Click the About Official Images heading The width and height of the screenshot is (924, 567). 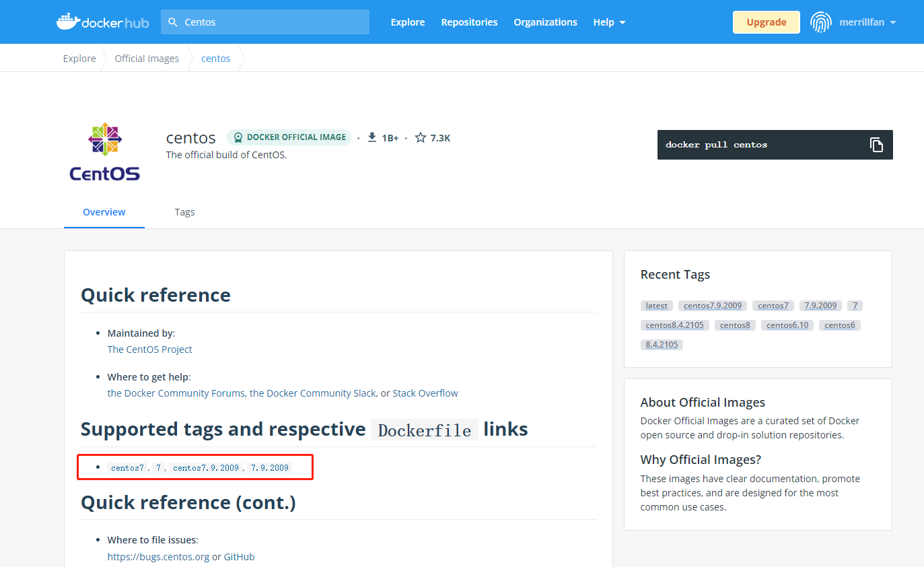(703, 403)
